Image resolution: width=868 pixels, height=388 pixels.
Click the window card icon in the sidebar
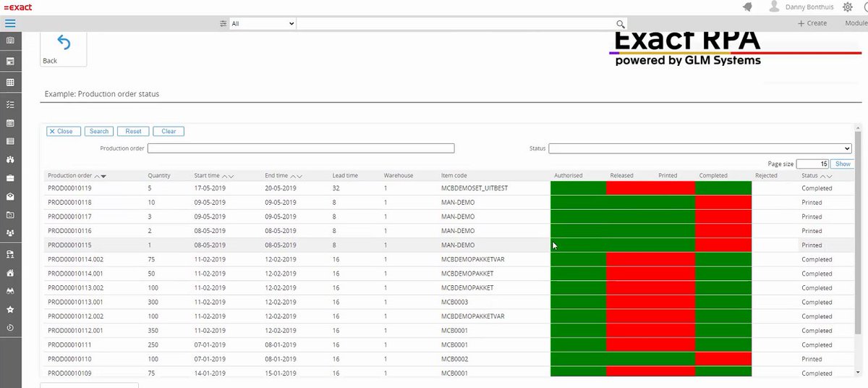[10, 62]
